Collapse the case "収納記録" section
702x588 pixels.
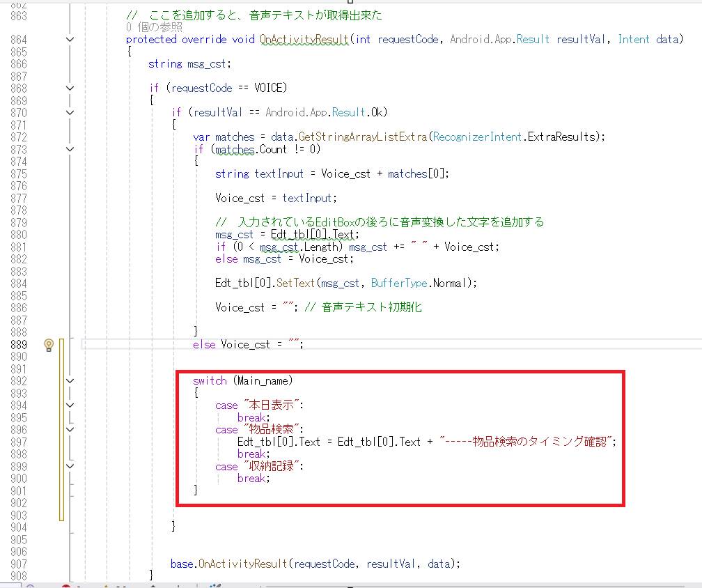[70, 466]
